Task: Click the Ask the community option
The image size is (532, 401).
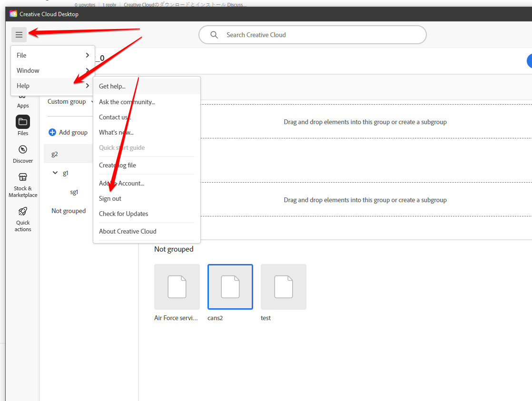Action: click(x=127, y=102)
